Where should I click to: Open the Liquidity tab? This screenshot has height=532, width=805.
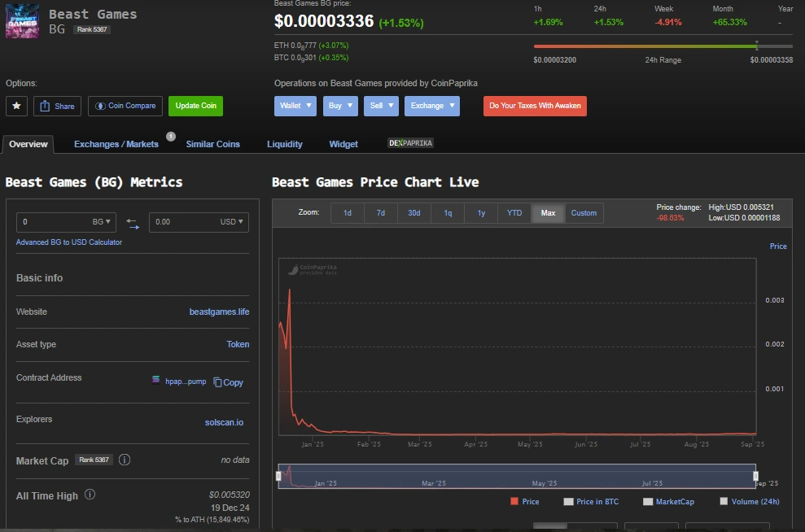(284, 144)
